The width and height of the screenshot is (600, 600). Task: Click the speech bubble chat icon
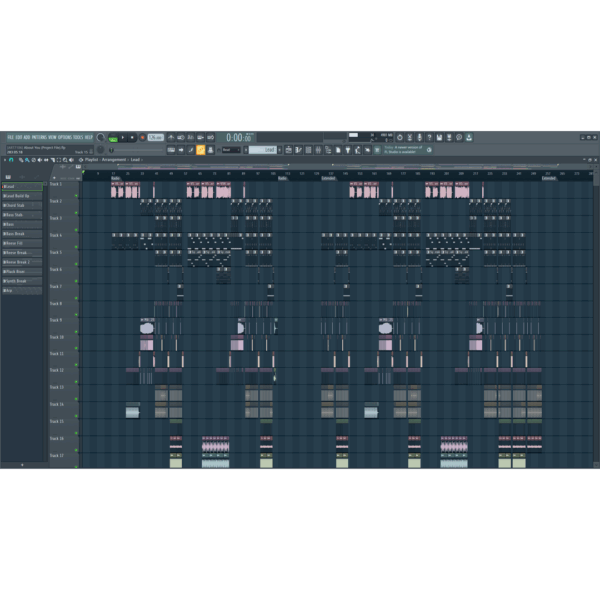pyautogui.click(x=459, y=137)
